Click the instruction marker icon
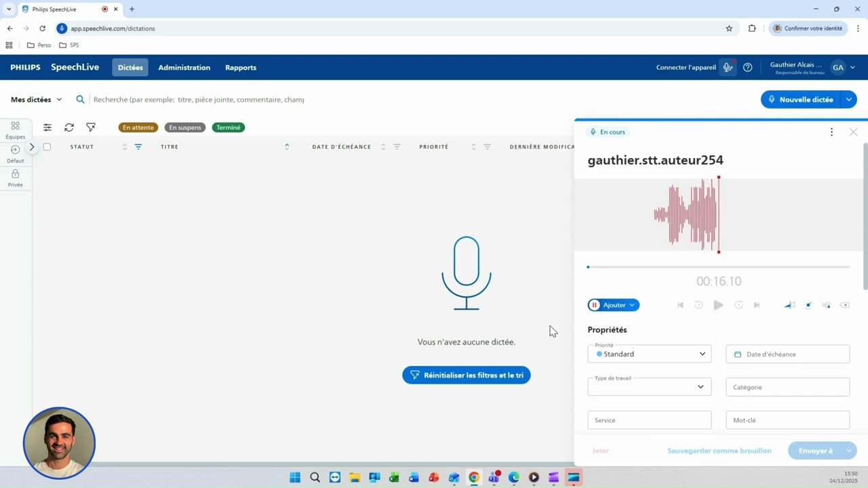868x488 pixels. click(x=808, y=305)
